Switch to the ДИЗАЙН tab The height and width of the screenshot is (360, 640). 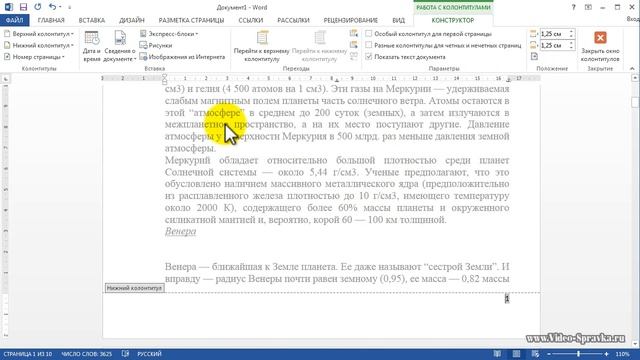pyautogui.click(x=132, y=20)
